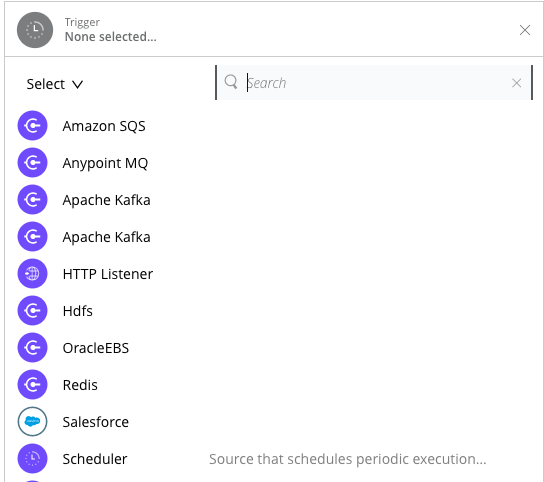Expand the Select chevron arrow
Image resolution: width=544 pixels, height=482 pixels.
[77, 84]
